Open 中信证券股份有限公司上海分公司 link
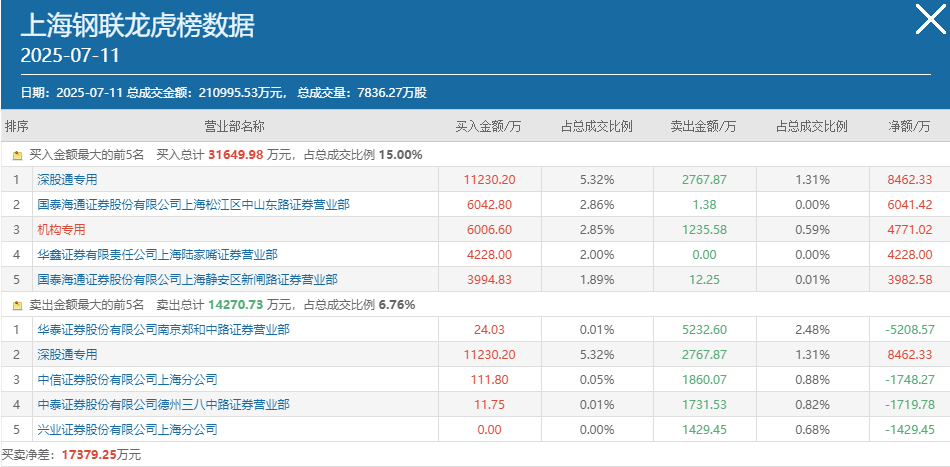 coord(127,380)
